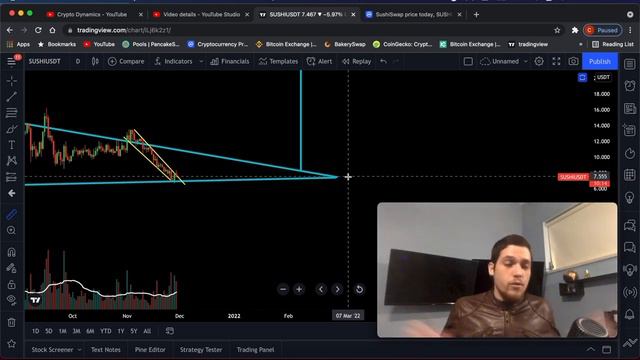640x360 pixels.
Task: Expand the bottom panel with chevron
Action: 591,349
